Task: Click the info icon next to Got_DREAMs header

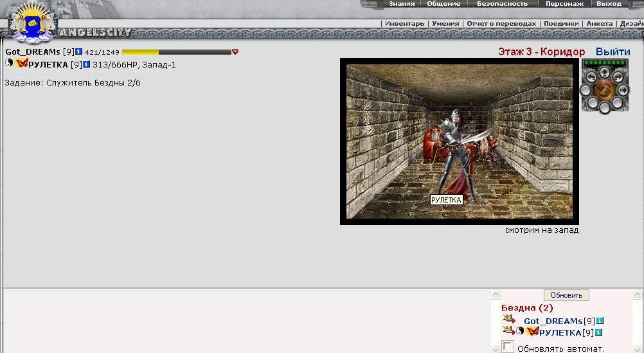Action: (78, 52)
